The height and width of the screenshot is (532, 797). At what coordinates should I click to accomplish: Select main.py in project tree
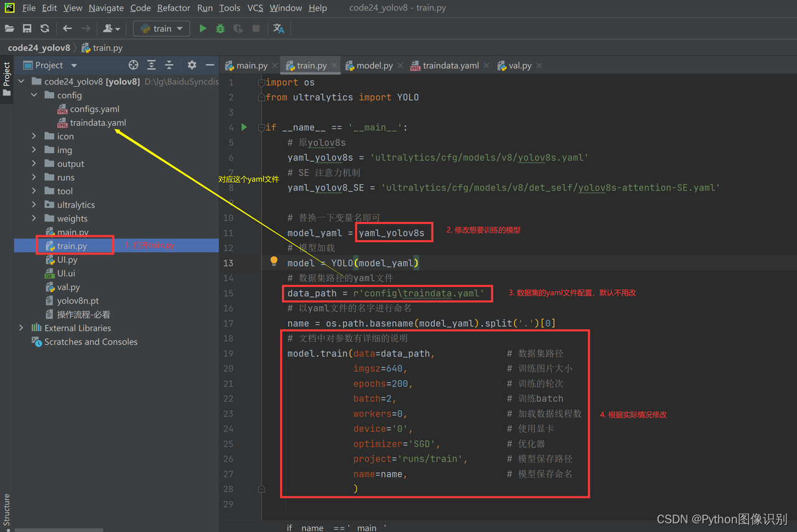(x=73, y=232)
